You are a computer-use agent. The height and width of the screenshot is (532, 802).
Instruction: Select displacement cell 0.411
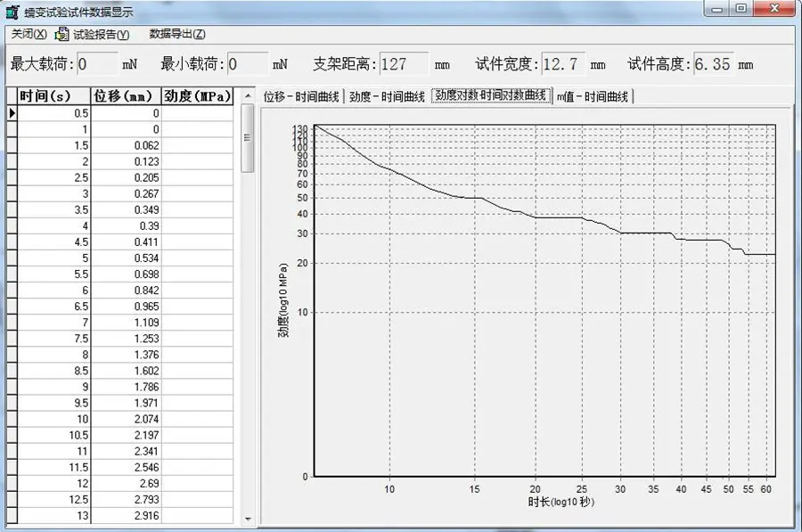coord(126,242)
